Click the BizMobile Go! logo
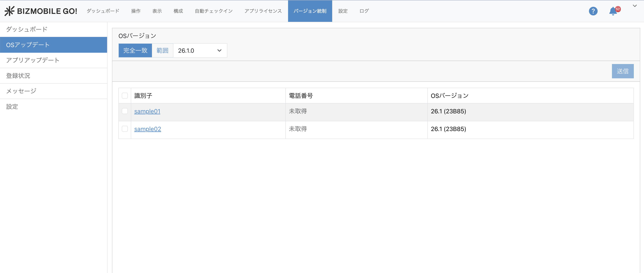 tap(41, 11)
